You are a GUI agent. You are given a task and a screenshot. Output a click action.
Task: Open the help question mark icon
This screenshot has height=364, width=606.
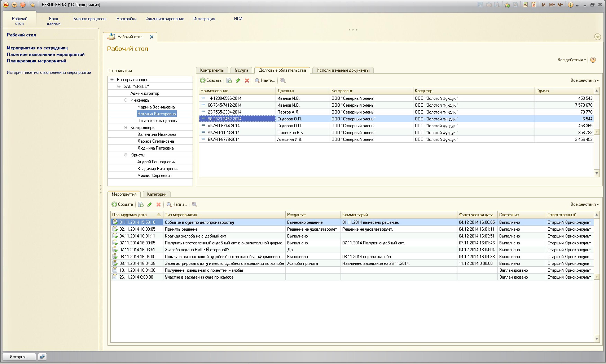593,60
